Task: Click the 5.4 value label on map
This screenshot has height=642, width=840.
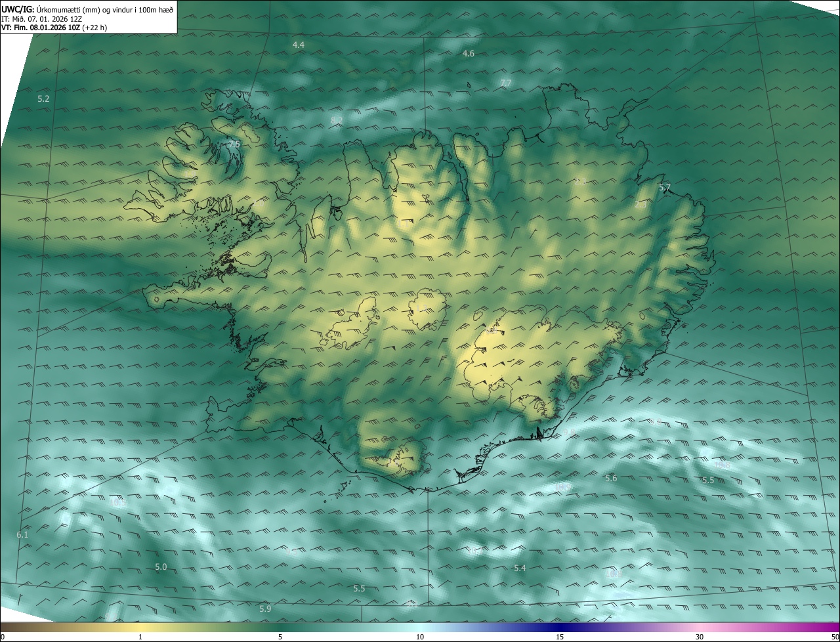Action: click(x=520, y=568)
